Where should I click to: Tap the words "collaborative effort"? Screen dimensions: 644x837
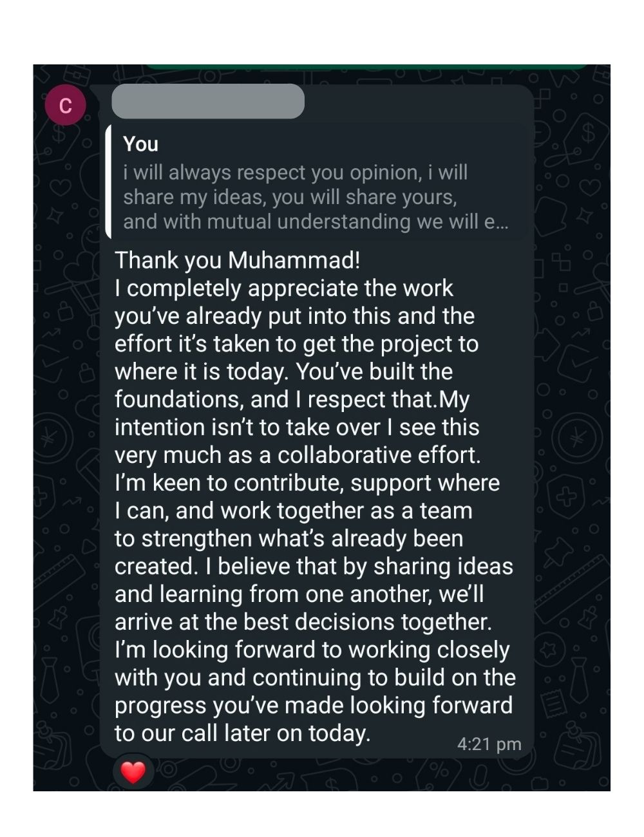(379, 455)
